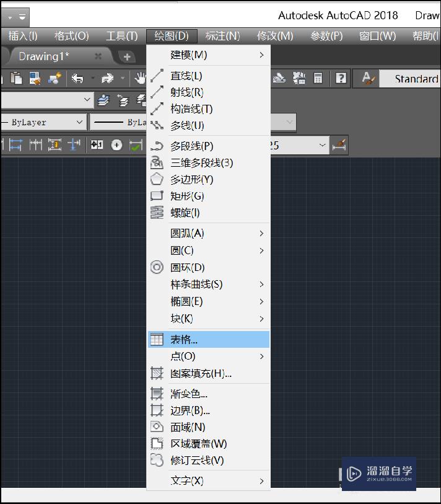Choose Boundary (边界) menu item

click(x=208, y=410)
